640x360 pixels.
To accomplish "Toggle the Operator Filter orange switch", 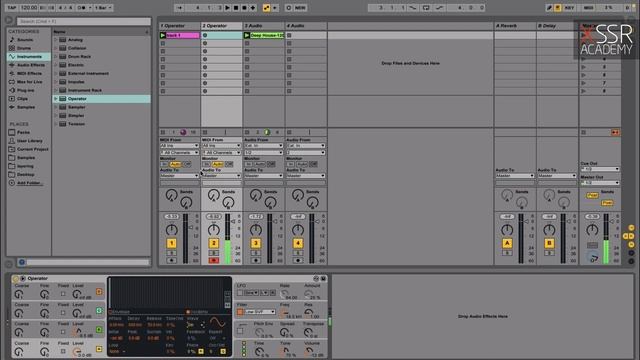I will coord(240,312).
